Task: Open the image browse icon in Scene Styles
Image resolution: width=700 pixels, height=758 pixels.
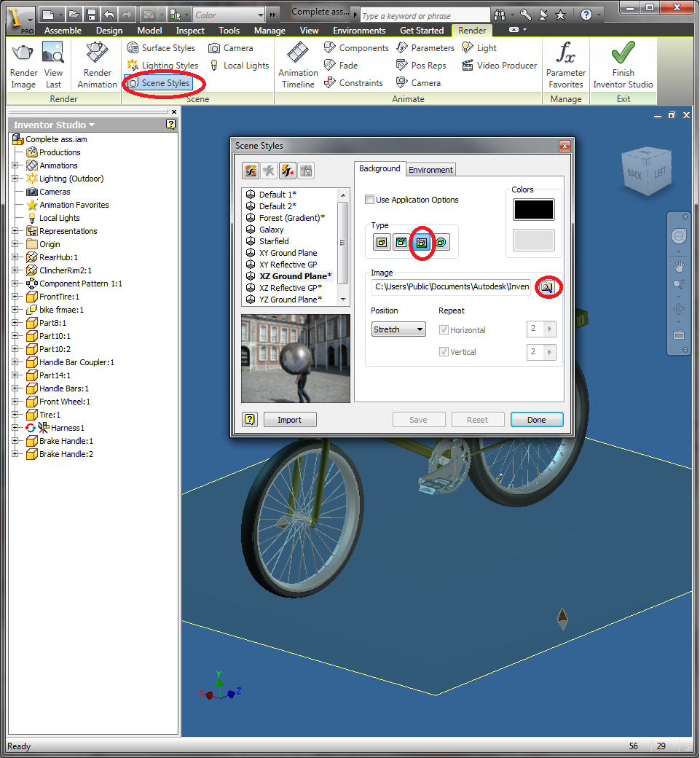Action: [x=548, y=287]
